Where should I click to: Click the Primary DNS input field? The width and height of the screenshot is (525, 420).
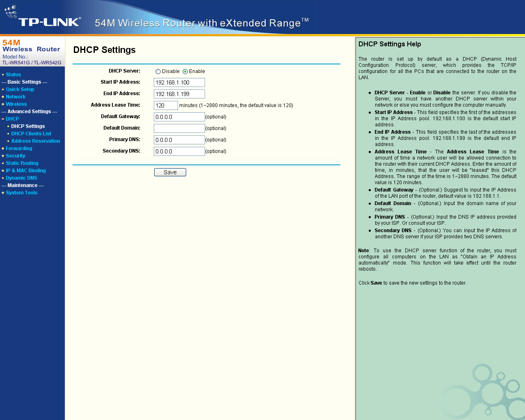[179, 140]
